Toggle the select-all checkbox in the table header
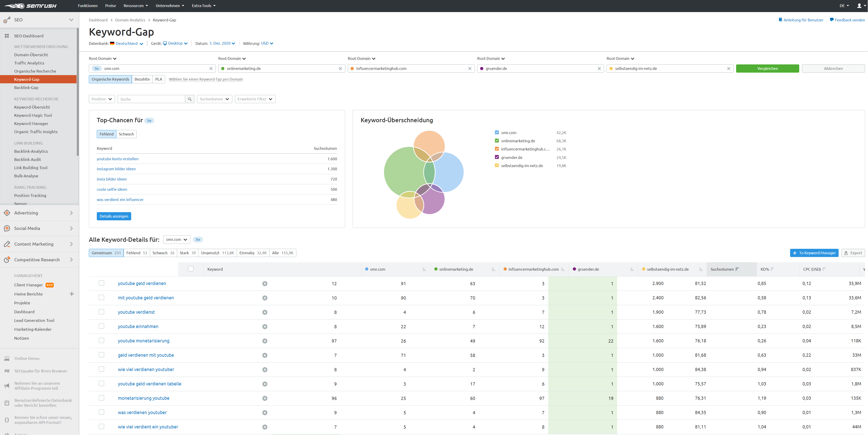 [x=191, y=269]
